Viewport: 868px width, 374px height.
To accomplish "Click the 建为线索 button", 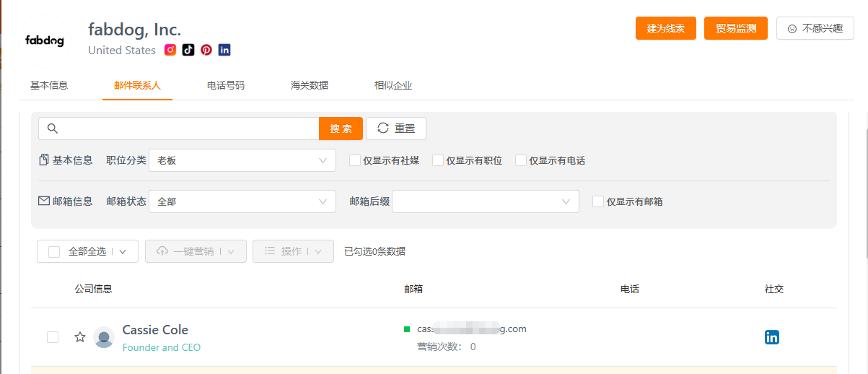I will click(x=666, y=28).
